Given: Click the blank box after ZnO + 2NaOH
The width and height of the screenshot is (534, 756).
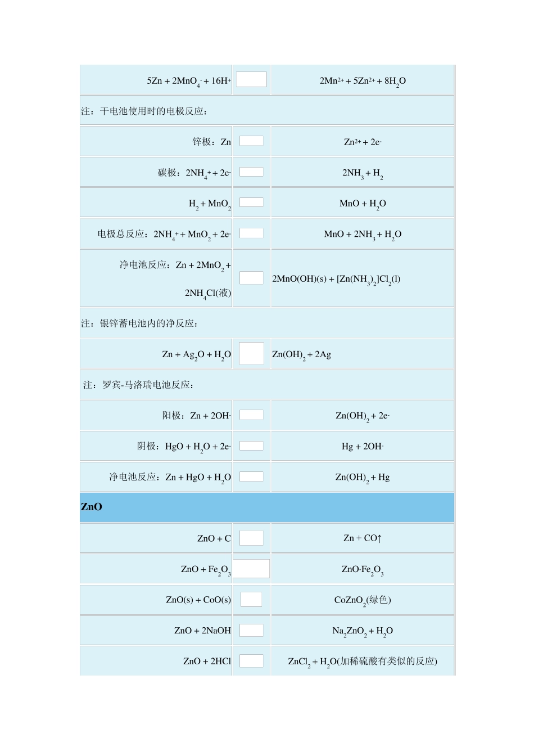Looking at the screenshot, I should click(x=251, y=630).
